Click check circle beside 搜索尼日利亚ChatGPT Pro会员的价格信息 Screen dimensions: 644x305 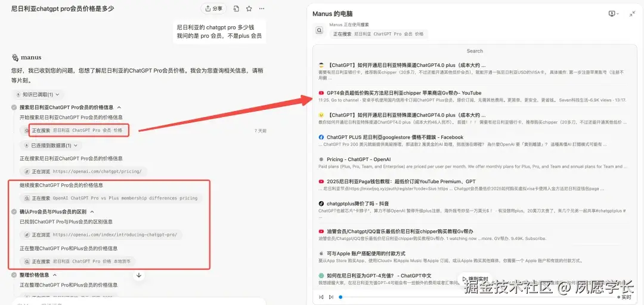(x=14, y=107)
